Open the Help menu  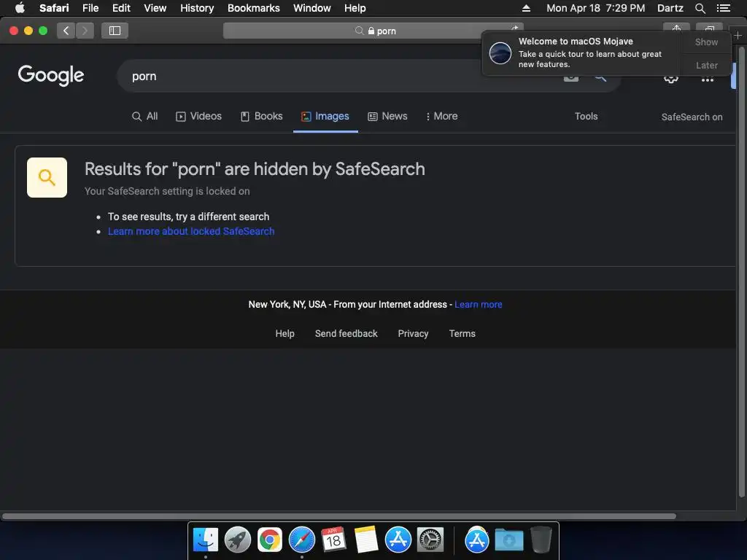355,8
